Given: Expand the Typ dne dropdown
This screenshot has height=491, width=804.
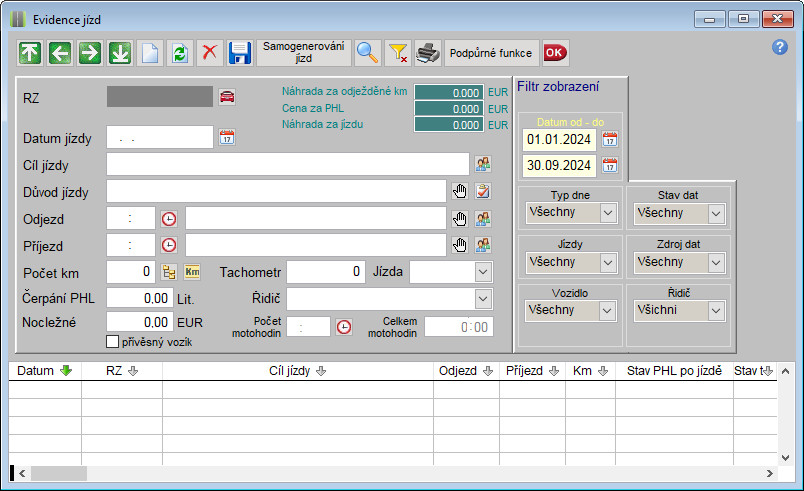Looking at the screenshot, I should click(x=608, y=213).
